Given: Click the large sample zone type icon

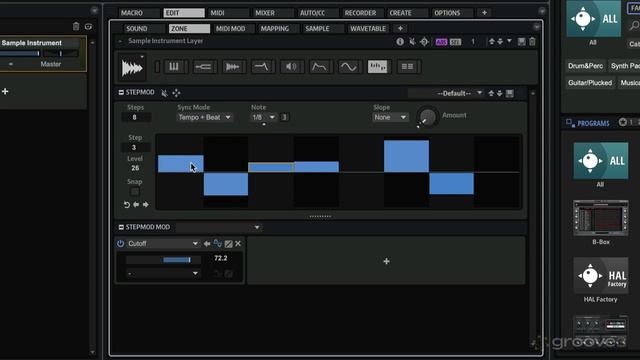Looking at the screenshot, I should pos(131,68).
